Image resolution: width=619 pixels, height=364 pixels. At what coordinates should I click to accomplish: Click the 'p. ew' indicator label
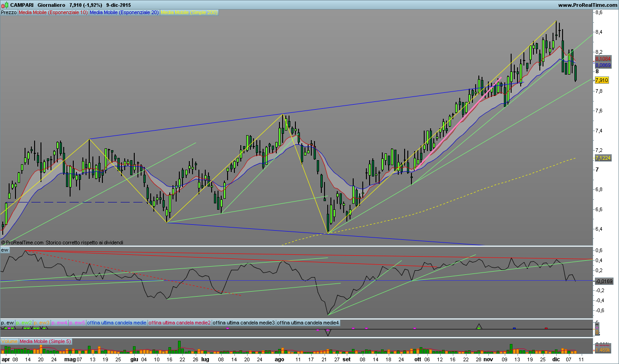pyautogui.click(x=8, y=323)
